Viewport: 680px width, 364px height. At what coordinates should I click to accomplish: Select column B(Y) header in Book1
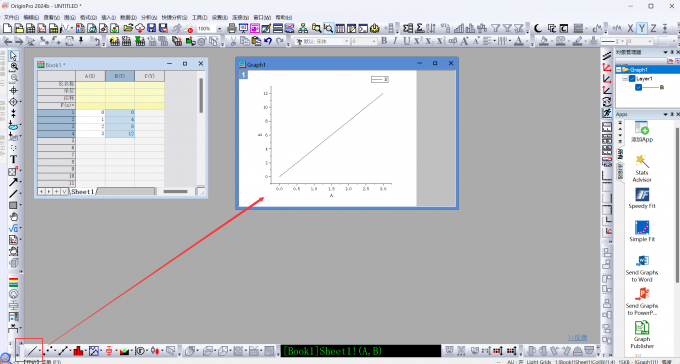tap(120, 76)
